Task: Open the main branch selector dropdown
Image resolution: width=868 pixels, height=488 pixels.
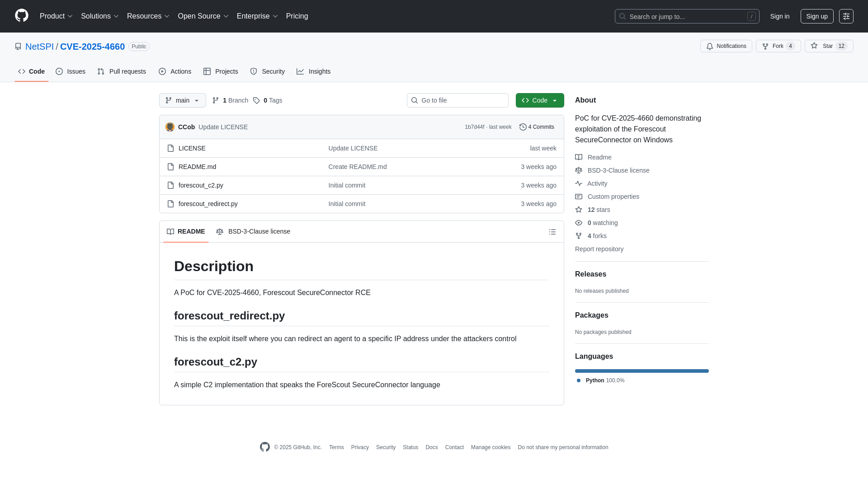Action: pyautogui.click(x=183, y=100)
